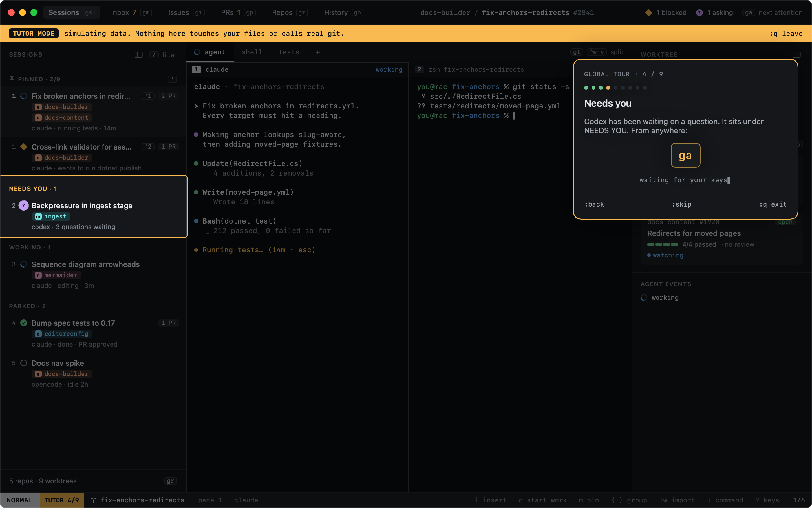The height and width of the screenshot is (508, 812).
Task: Click the blocked diamond icon on Cross-link validator
Action: pyautogui.click(x=23, y=147)
